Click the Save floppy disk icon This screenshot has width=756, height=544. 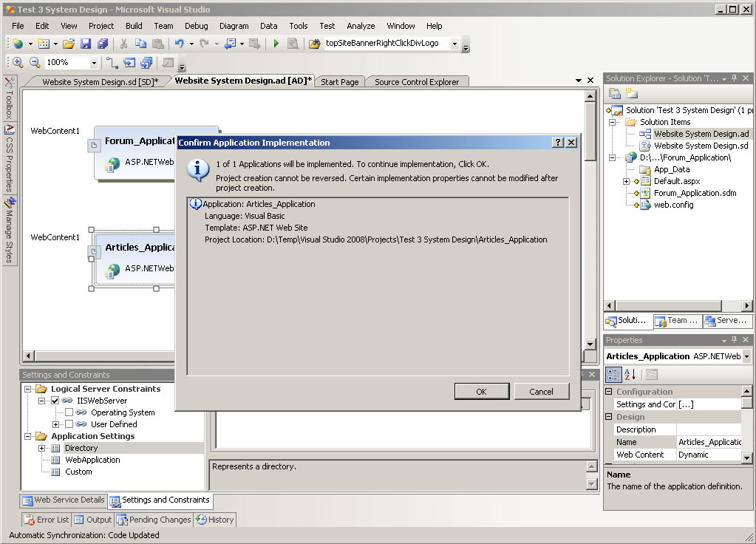tap(86, 44)
